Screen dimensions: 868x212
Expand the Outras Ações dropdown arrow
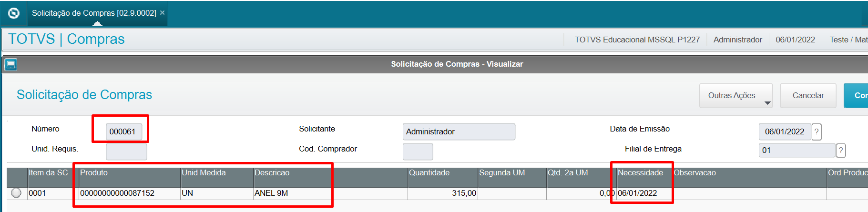coord(767,103)
